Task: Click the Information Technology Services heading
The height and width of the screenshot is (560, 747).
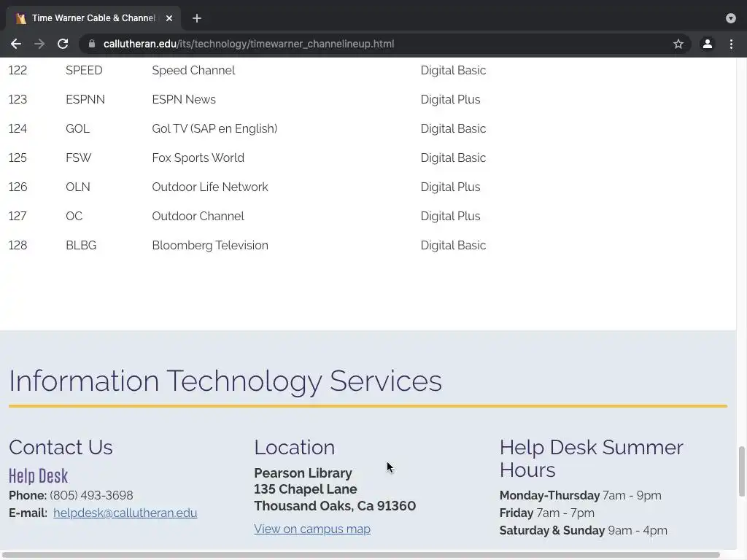Action: click(225, 381)
